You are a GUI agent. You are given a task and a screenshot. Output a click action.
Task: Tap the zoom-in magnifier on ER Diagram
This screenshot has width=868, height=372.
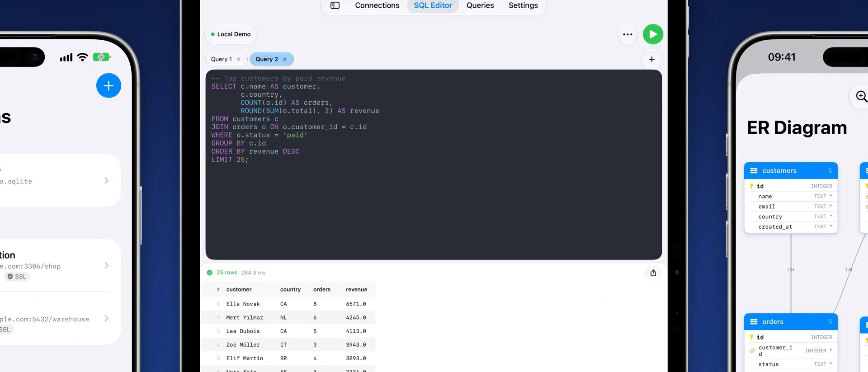861,96
